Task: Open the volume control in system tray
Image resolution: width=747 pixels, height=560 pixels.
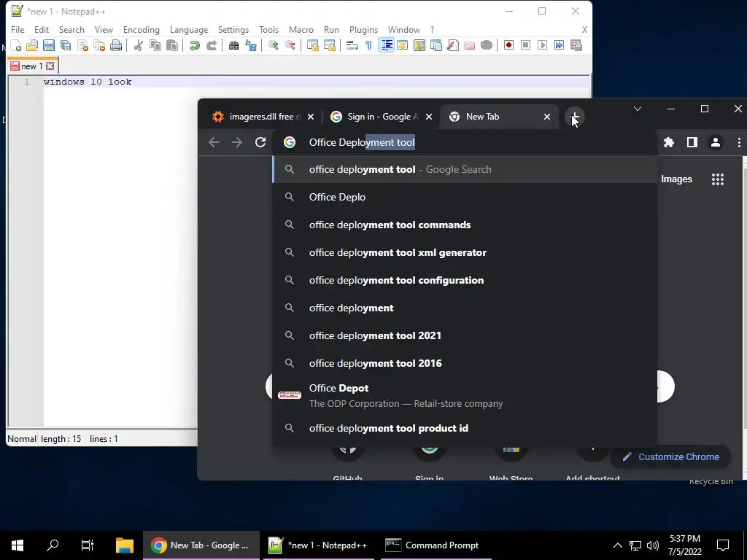Action: [x=653, y=545]
